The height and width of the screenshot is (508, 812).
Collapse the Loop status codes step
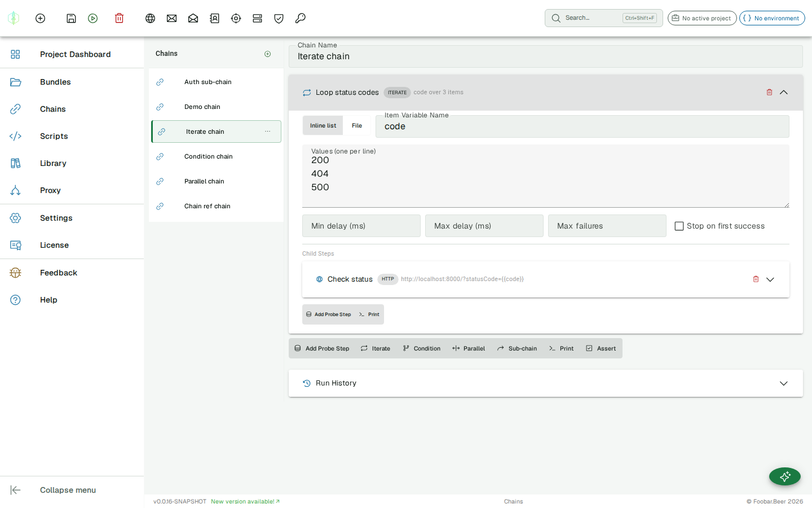pos(784,92)
